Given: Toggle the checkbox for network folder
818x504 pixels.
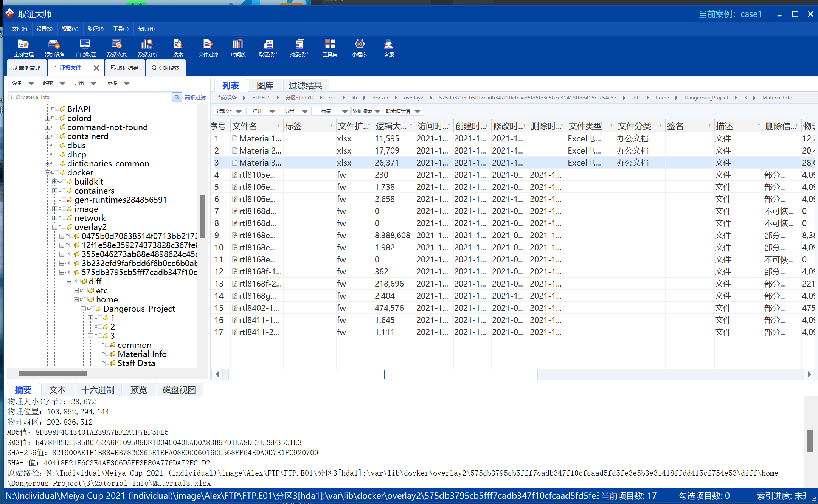Looking at the screenshot, I should click(x=64, y=218).
